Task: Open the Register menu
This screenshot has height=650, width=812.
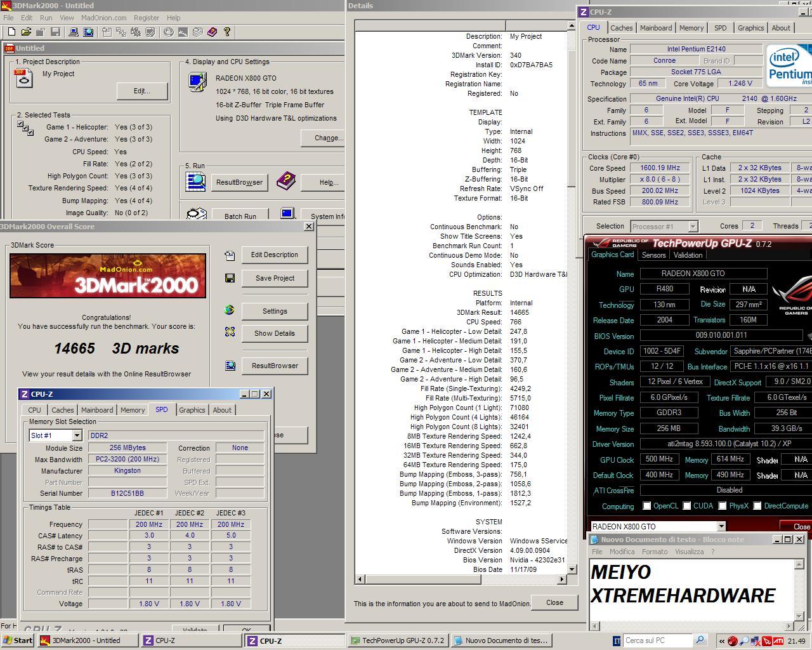Action: (x=147, y=18)
